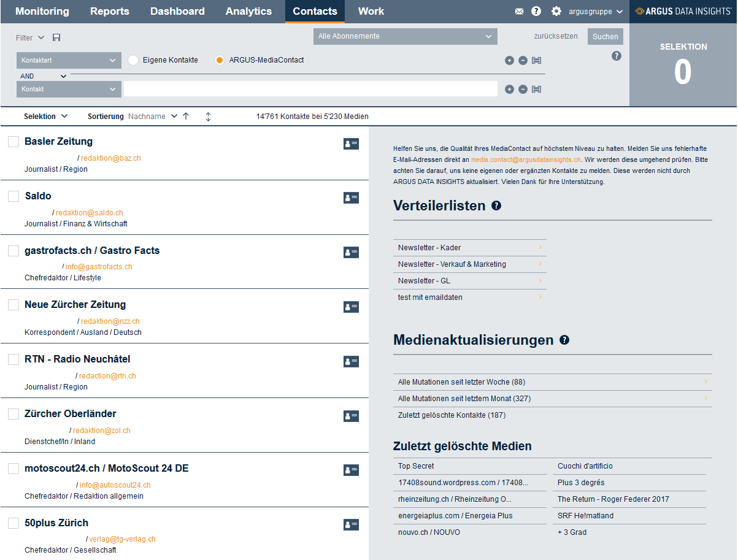This screenshot has width=738, height=560.
Task: Click group icon beside Kontakt filter row
Action: pos(536,89)
